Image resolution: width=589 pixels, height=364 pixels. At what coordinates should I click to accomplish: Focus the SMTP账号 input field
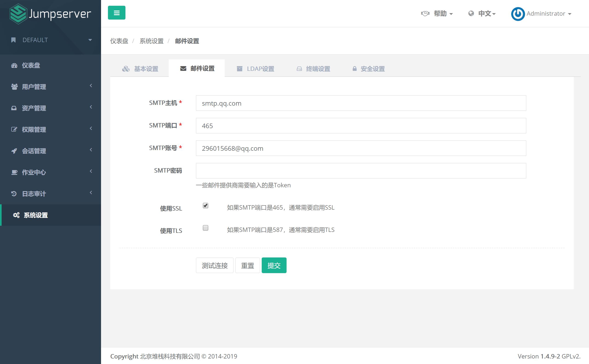361,148
